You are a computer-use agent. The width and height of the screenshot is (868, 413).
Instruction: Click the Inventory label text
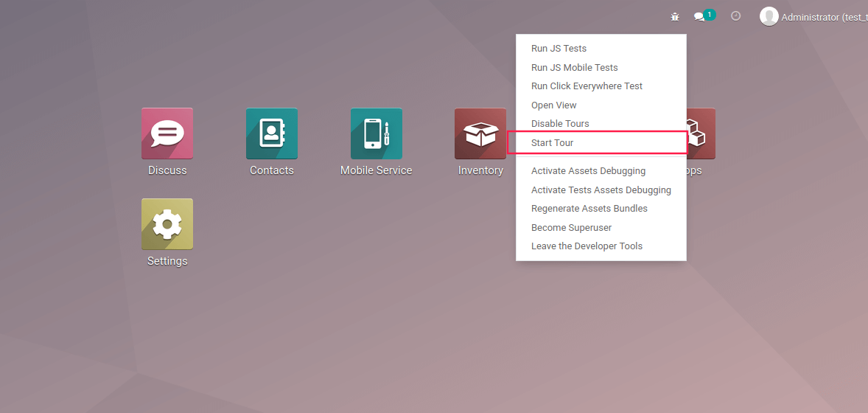(480, 170)
